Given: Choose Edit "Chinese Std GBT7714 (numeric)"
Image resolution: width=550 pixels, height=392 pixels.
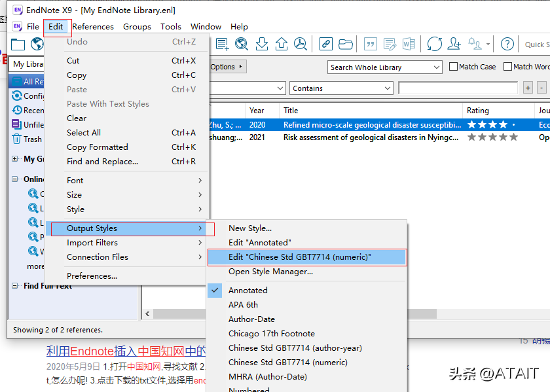Looking at the screenshot, I should [307, 257].
